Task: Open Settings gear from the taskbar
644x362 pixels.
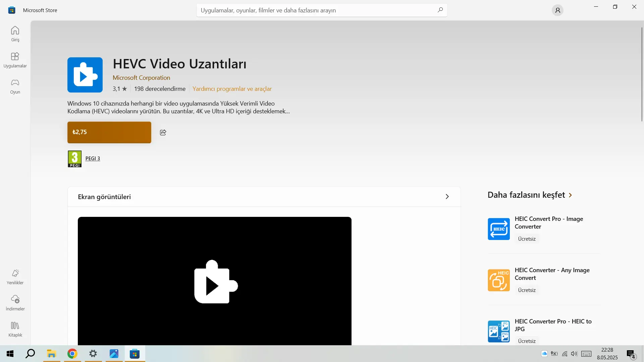Action: coord(93,354)
